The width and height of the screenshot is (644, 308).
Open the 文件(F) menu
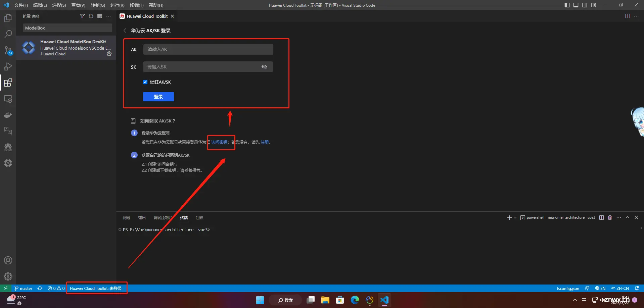(x=21, y=5)
